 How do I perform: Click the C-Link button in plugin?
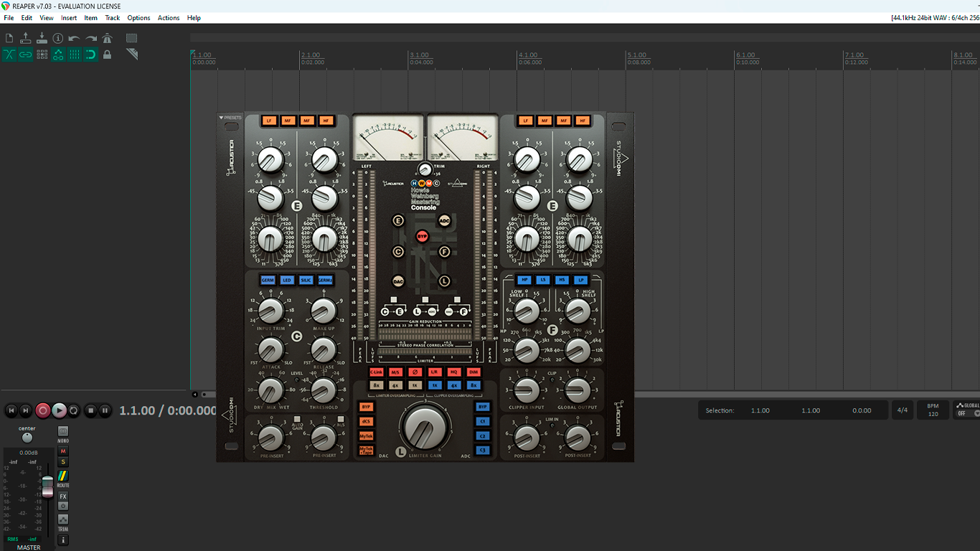tap(376, 372)
